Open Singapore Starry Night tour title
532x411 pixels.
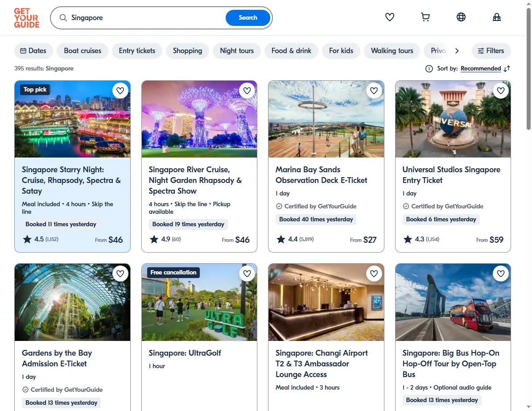pos(71,180)
